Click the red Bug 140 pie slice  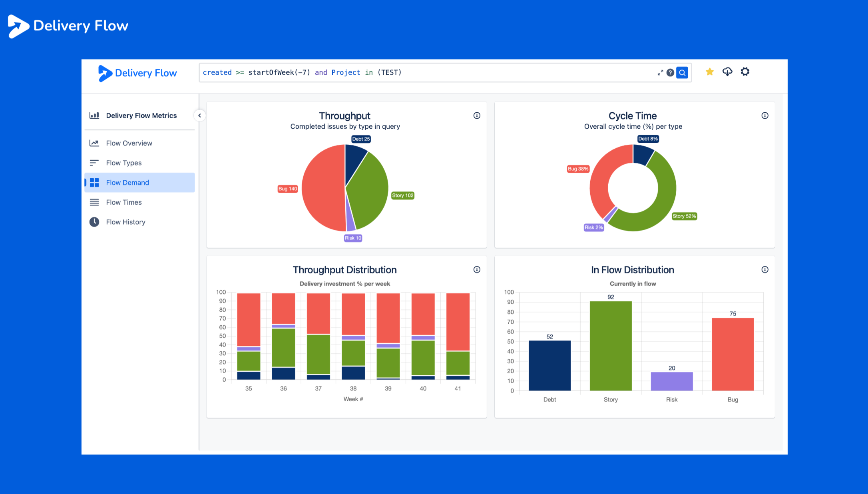tap(324, 188)
